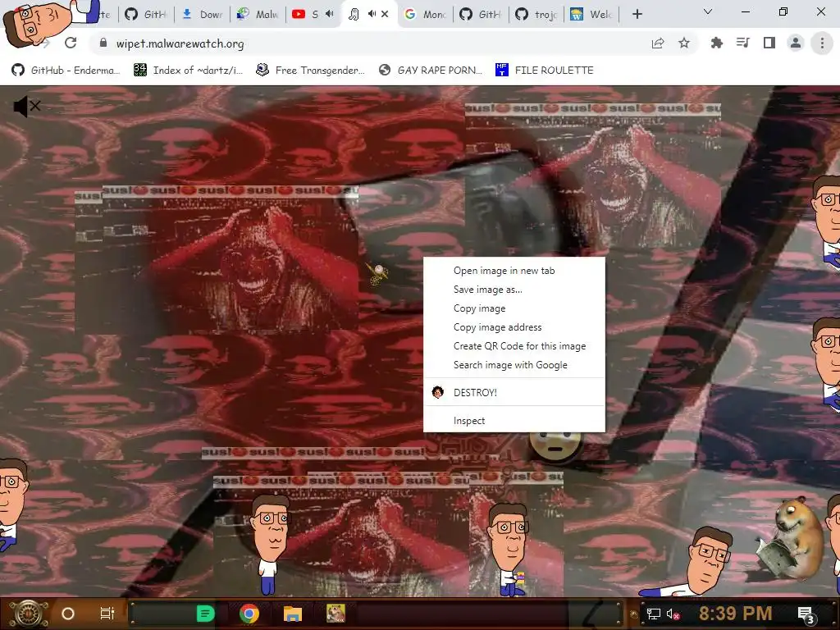
Task: Open the Chrome profile avatar
Action: click(796, 43)
